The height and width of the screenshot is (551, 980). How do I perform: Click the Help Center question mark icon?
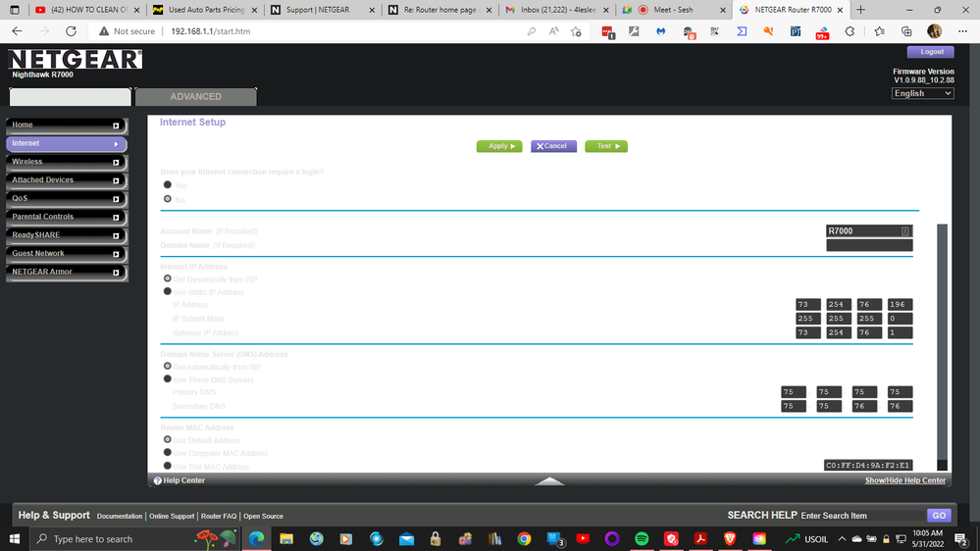point(158,480)
